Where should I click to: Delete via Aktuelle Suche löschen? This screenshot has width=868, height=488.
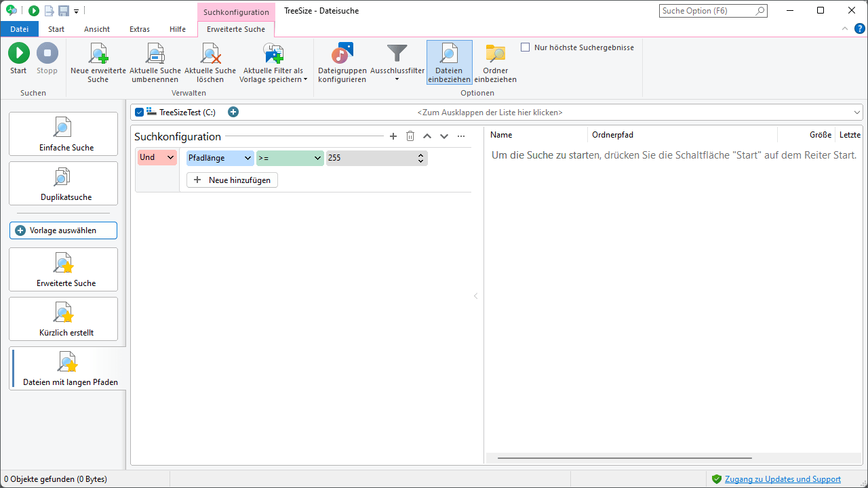210,62
